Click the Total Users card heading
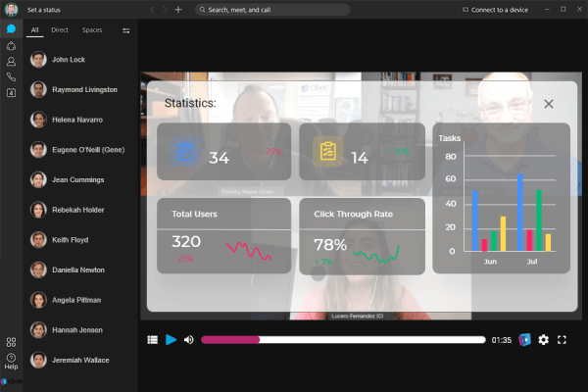Screen dimensions: 588x392 [x=194, y=214]
